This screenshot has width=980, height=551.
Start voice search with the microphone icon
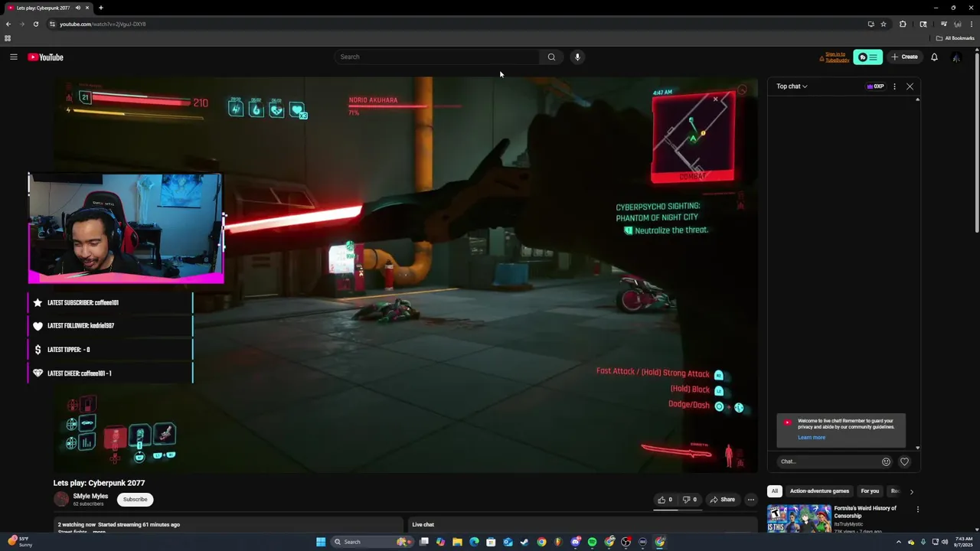[577, 57]
